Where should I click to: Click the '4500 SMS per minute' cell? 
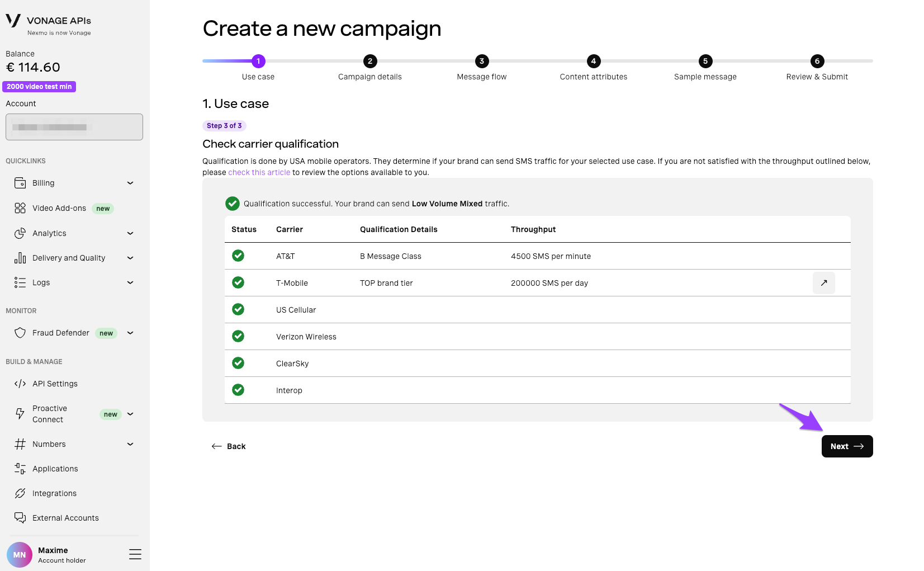pyautogui.click(x=551, y=256)
